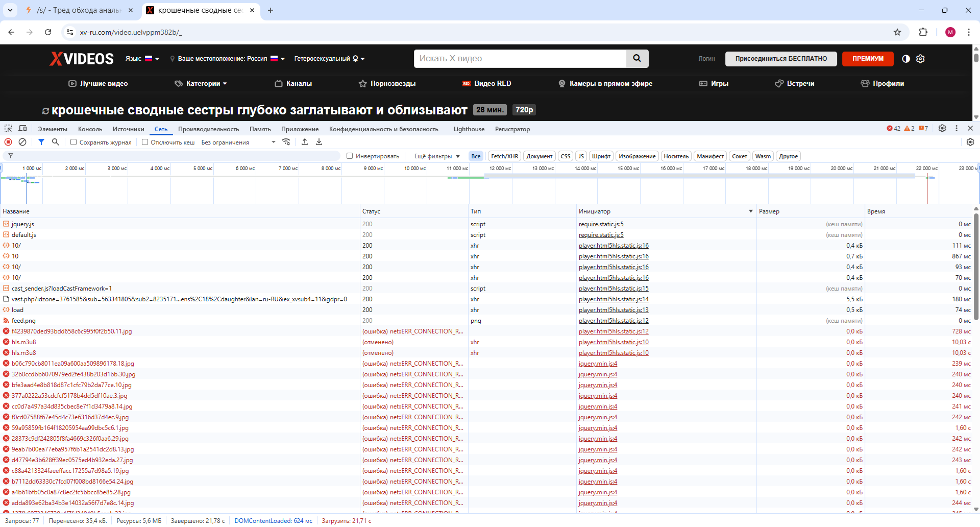Image resolution: width=980 pixels, height=527 pixels.
Task: Expand the Ещё фильтры dropdown
Action: click(437, 156)
